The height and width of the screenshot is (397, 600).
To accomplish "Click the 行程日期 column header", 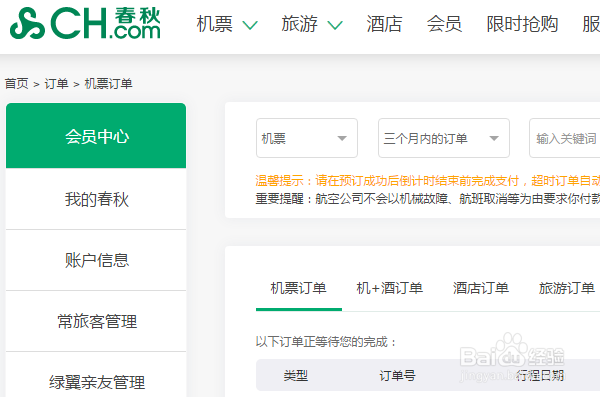I will [540, 376].
